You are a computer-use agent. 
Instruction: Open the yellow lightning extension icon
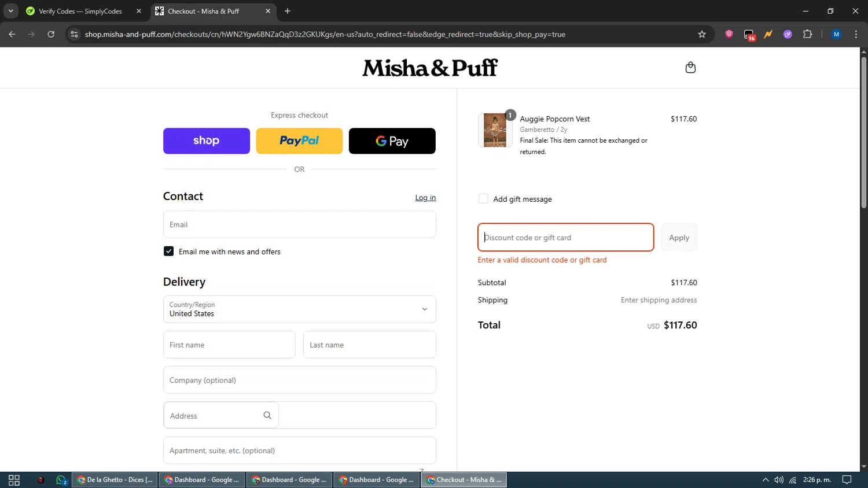pos(768,34)
